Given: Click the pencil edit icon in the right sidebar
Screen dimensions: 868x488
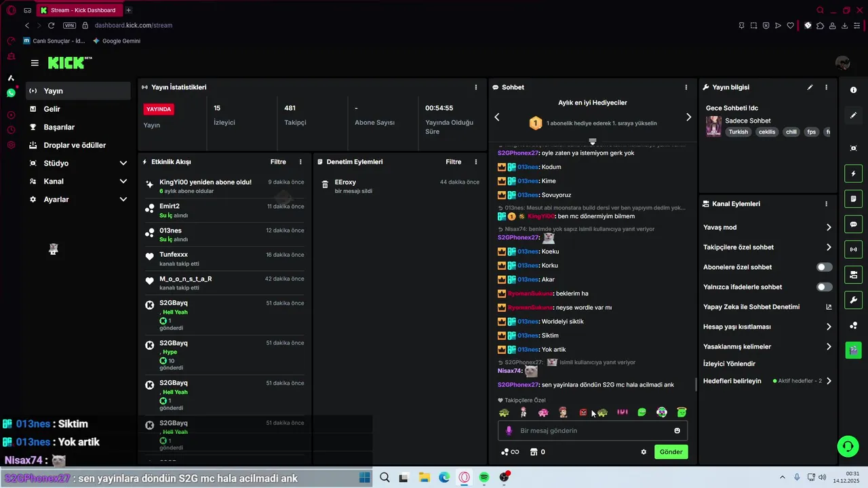Looking at the screenshot, I should pos(853,115).
